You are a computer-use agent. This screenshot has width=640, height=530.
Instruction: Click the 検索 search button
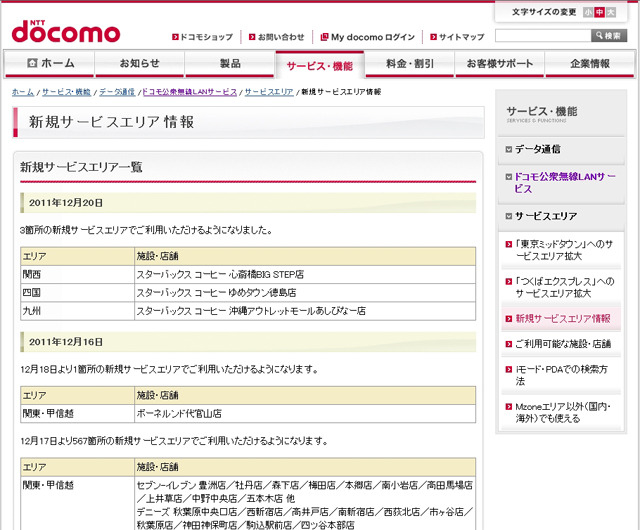609,36
